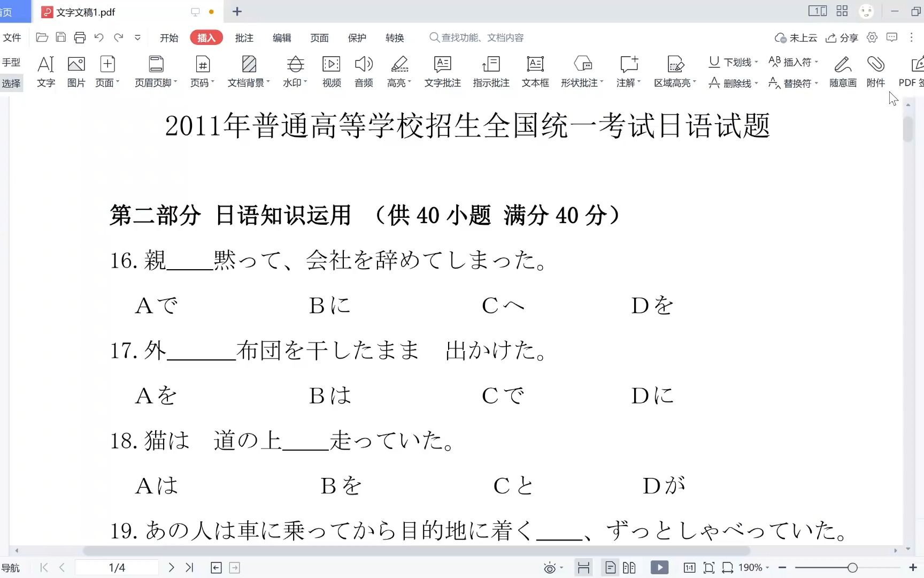Screen dimensions: 924x578
Task: Choose the 插入符 insertion mark tool
Action: pos(793,62)
